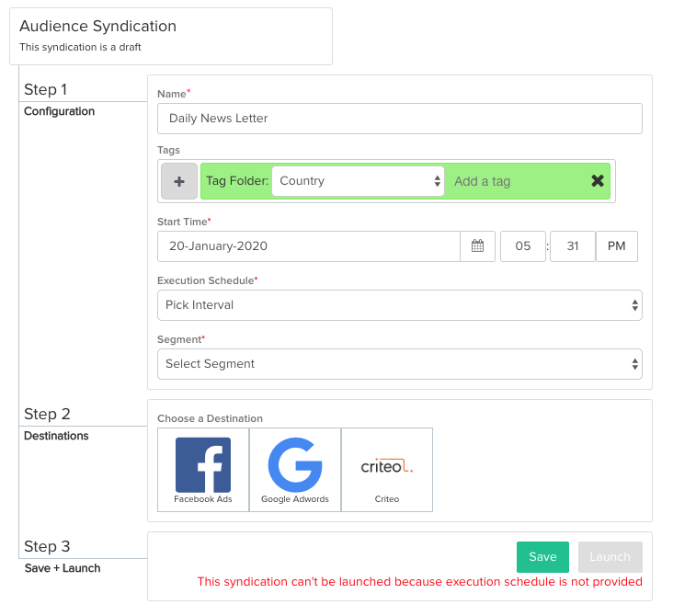
Task: Click the disabled Launch button
Action: click(x=610, y=557)
